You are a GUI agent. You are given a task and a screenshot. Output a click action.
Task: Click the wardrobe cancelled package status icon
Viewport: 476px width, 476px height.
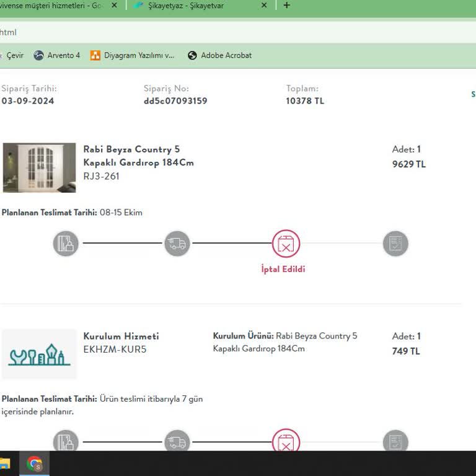(x=286, y=244)
